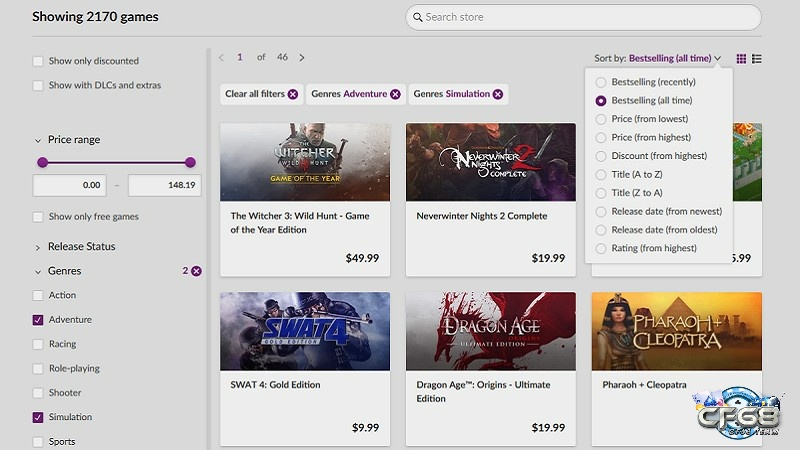
Task: Switch to grid view icon
Action: click(741, 59)
